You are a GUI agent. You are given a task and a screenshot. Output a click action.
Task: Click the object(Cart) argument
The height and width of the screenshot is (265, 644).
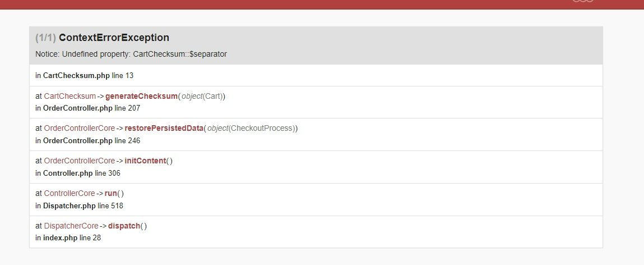coord(202,97)
